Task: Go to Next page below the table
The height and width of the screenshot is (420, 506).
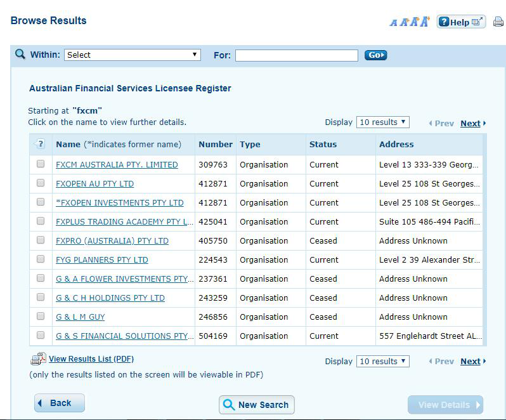Action: coord(473,361)
